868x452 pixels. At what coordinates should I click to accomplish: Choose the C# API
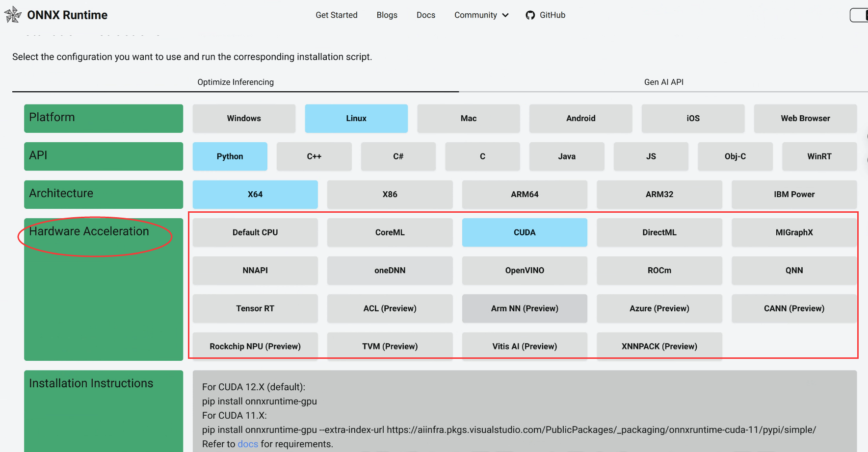[x=398, y=156]
